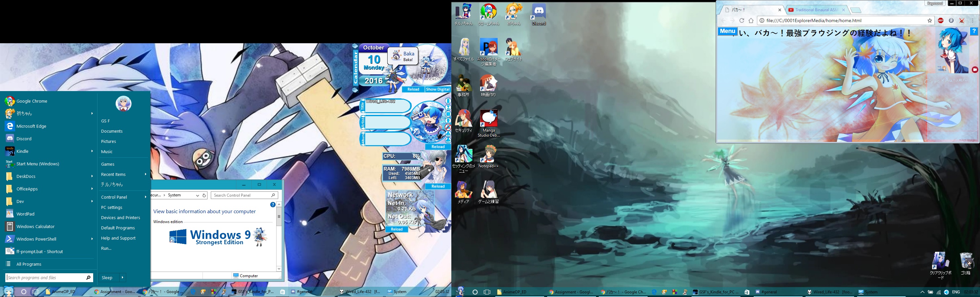
Task: Click the user avatar picture in start menu
Action: click(x=123, y=103)
